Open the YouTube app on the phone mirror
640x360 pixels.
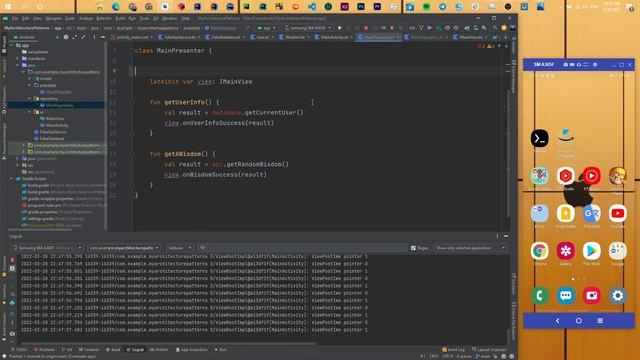[x=617, y=213]
